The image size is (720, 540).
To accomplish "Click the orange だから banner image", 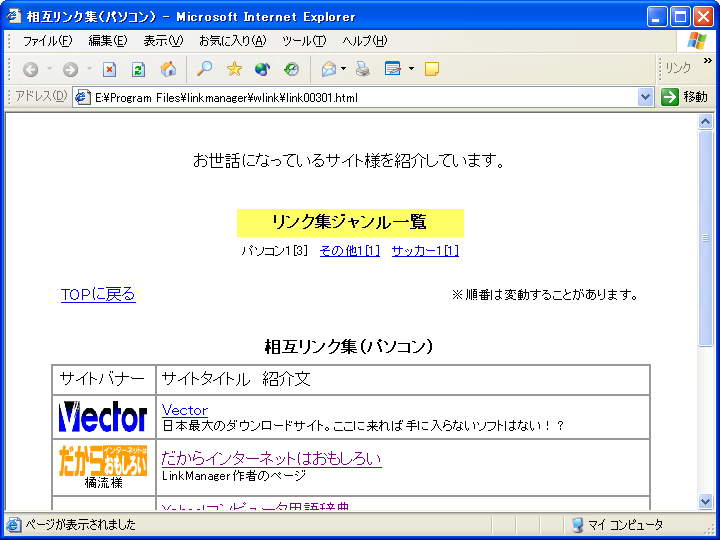I will [103, 460].
